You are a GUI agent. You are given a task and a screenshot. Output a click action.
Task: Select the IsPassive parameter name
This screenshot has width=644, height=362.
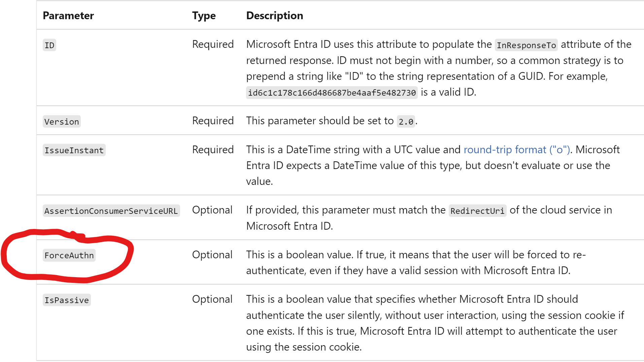pyautogui.click(x=67, y=300)
